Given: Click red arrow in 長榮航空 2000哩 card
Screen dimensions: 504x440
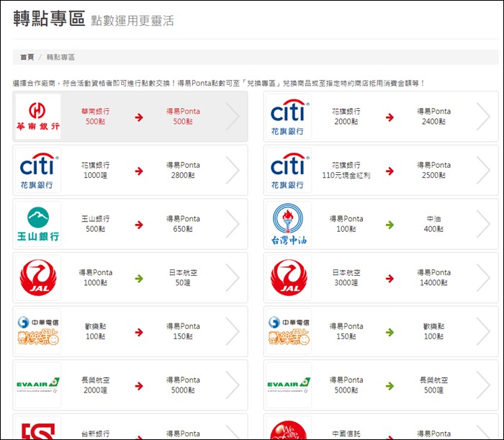Looking at the screenshot, I should pyautogui.click(x=139, y=386).
